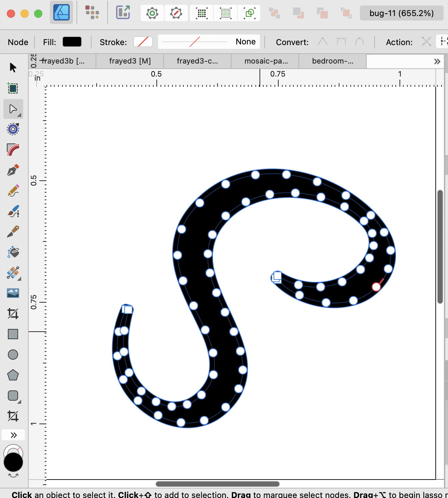This screenshot has width=448, height=498.
Task: Click the Subtract boolean operation
Action: pos(298,13)
